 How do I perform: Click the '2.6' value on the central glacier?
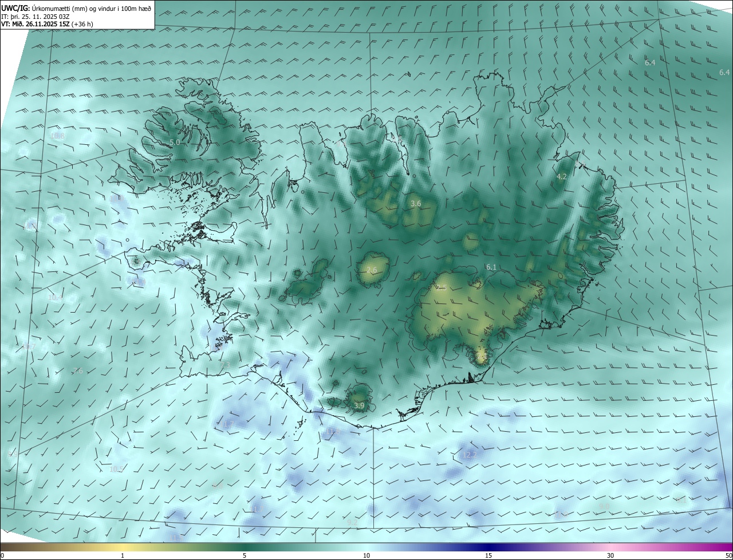click(x=372, y=270)
